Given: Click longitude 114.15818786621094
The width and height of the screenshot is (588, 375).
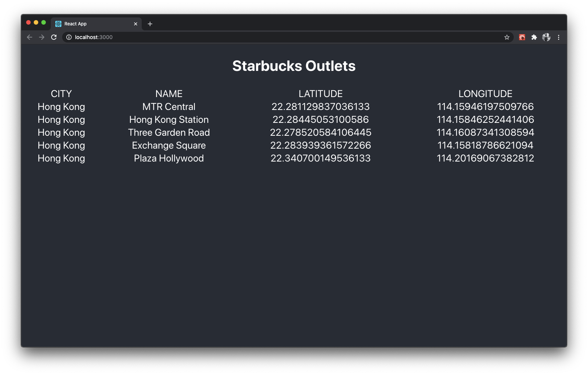Looking at the screenshot, I should 485,145.
